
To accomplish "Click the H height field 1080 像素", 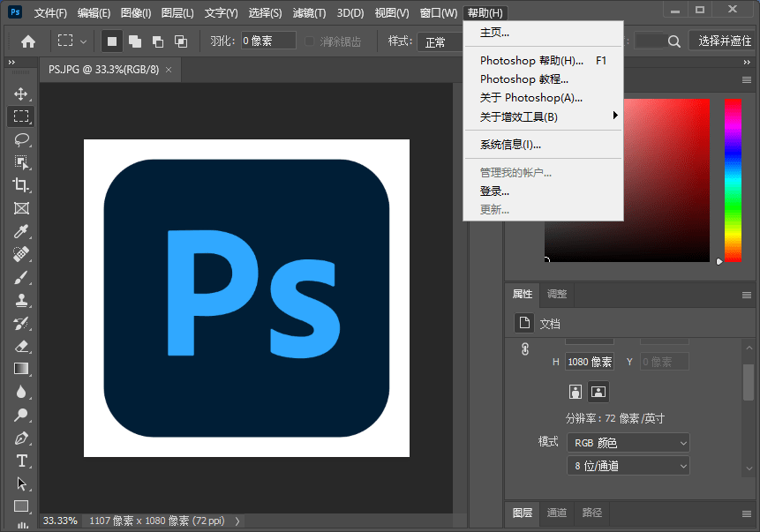I will tap(590, 362).
